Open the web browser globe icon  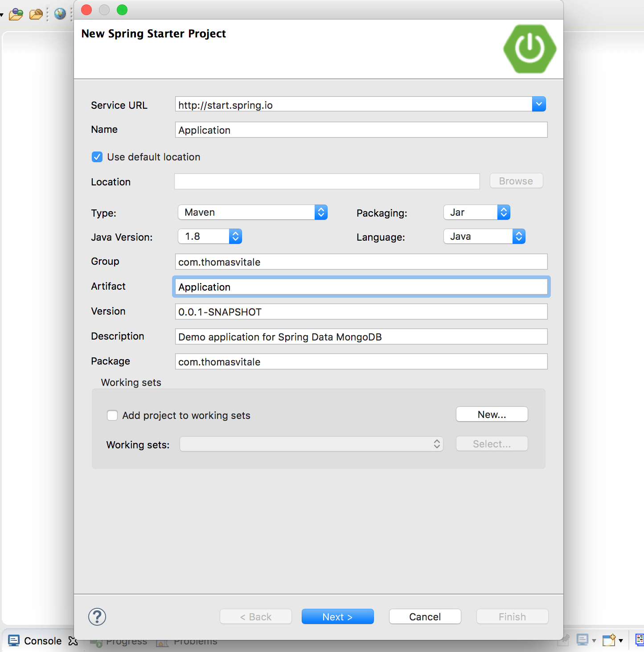tap(60, 14)
